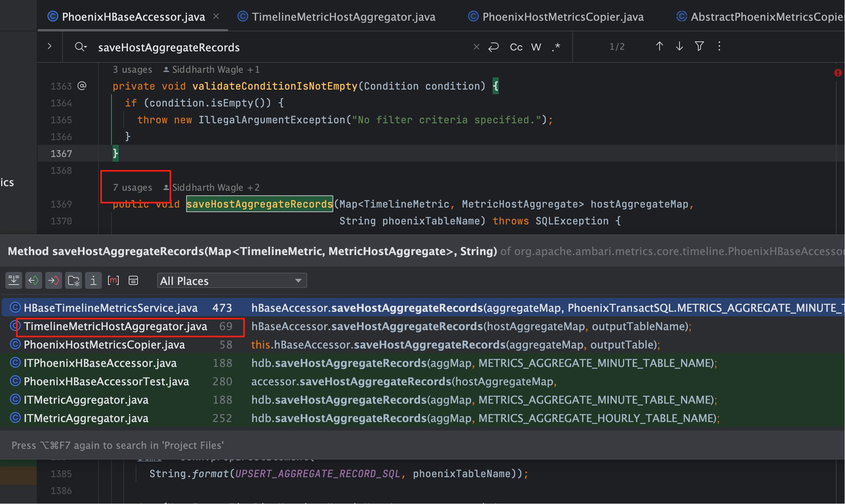Select the ITMetricAggregator.java line 188 usage
Image resolution: width=845 pixels, height=504 pixels.
422,400
